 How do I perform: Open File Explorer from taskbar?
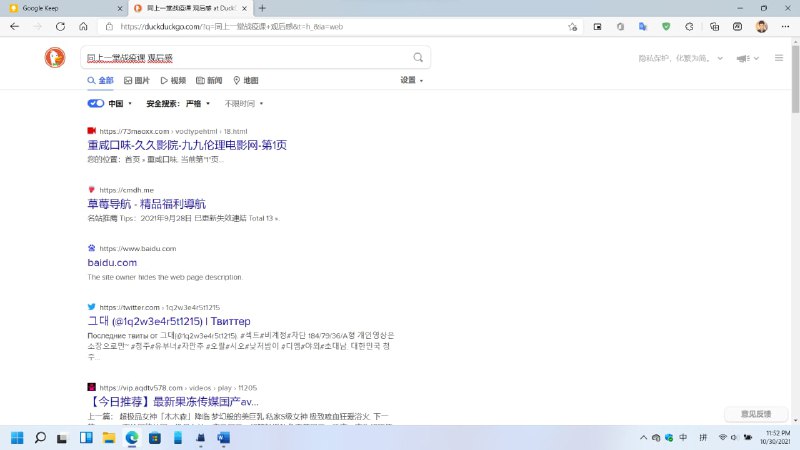click(109, 438)
